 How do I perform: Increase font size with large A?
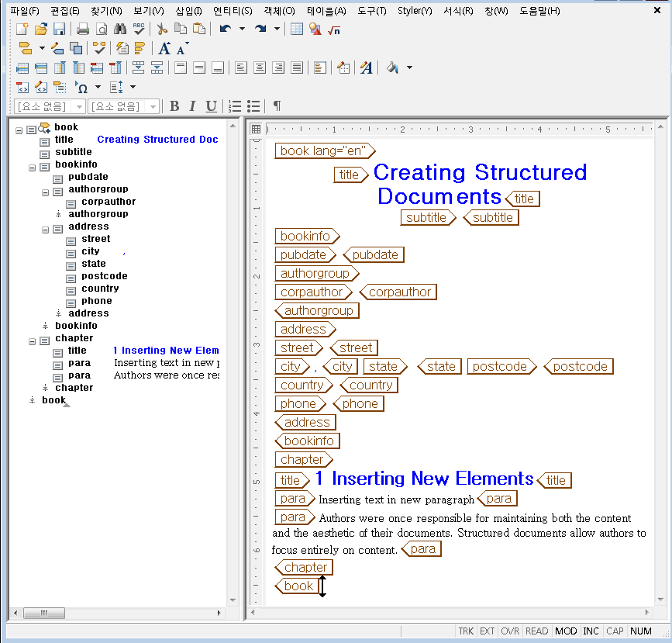click(164, 48)
